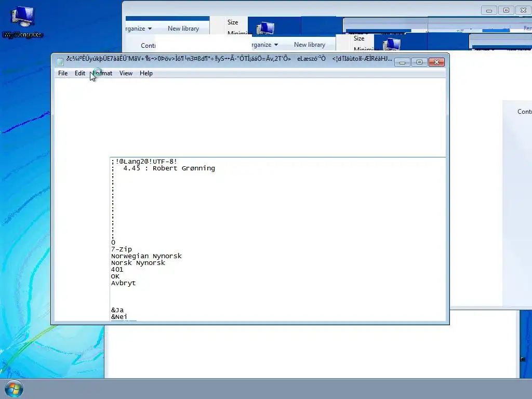The width and height of the screenshot is (532, 399).
Task: Open the Help menu in Notepad
Action: tap(146, 73)
